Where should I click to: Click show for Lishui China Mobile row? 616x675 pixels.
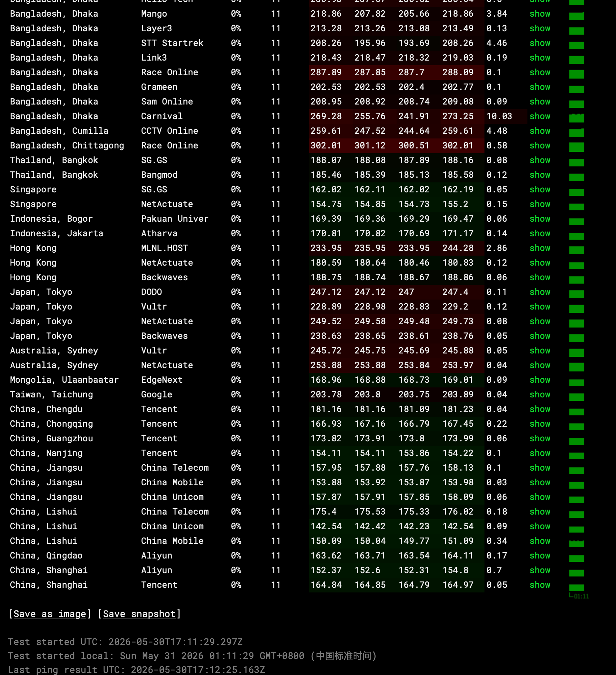pyautogui.click(x=540, y=541)
